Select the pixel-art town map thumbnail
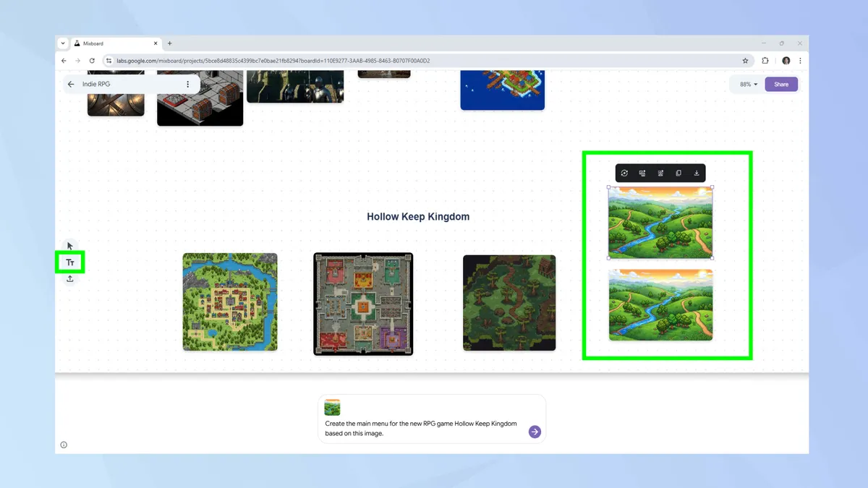 point(229,302)
